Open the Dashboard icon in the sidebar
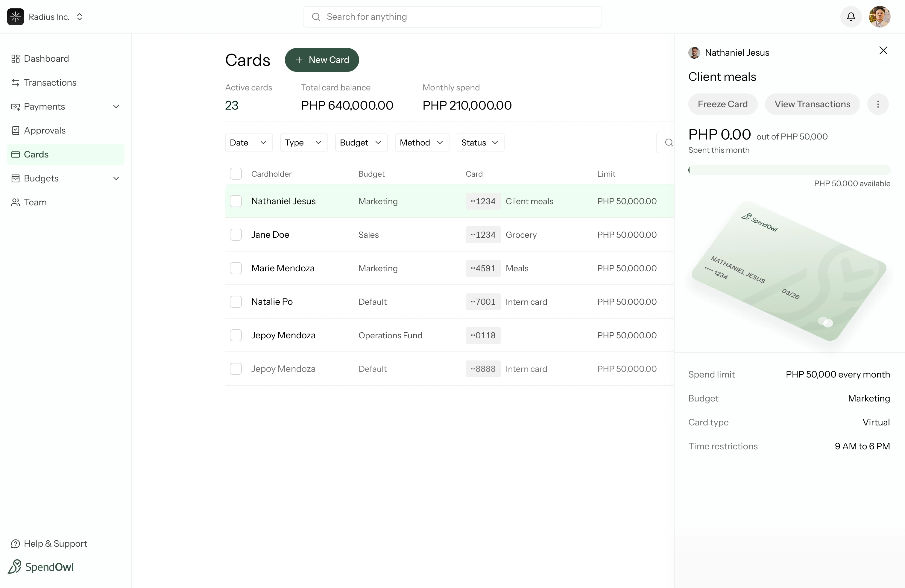Screen dimensions: 905x588 pyautogui.click(x=15, y=59)
